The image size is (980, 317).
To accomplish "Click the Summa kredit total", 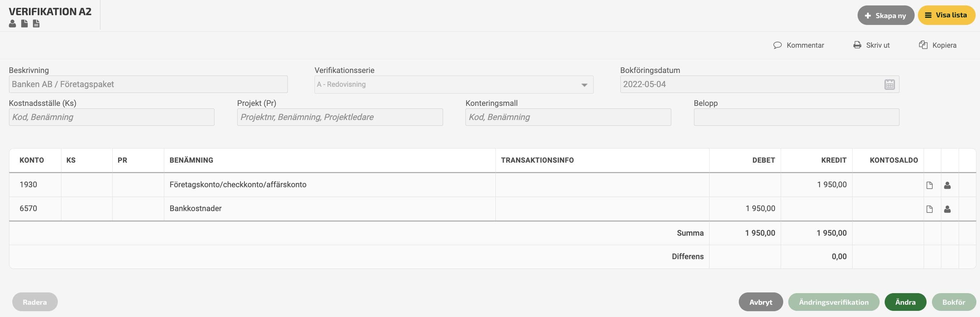I will pyautogui.click(x=831, y=233).
